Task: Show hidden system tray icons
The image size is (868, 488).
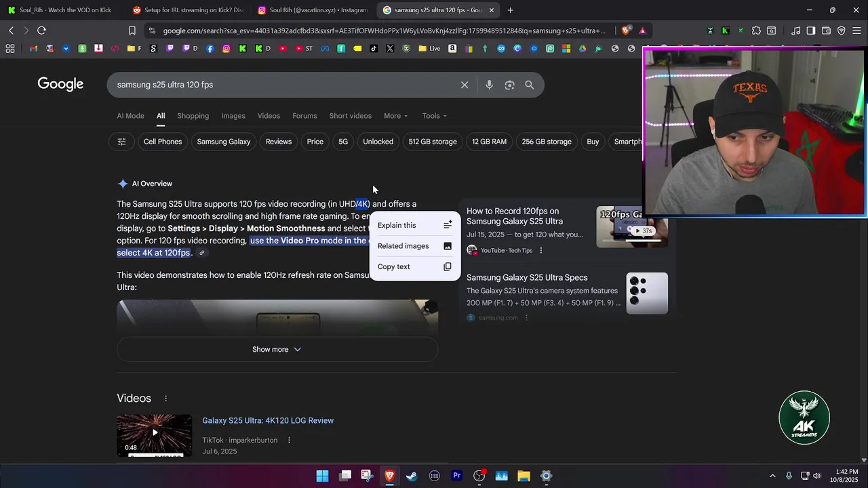Action: click(x=772, y=476)
